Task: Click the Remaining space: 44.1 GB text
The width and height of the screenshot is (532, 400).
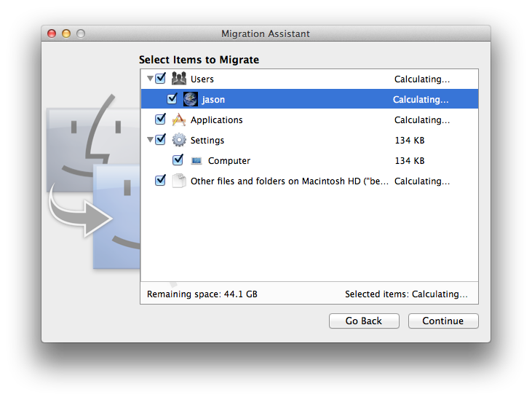Action: [202, 294]
